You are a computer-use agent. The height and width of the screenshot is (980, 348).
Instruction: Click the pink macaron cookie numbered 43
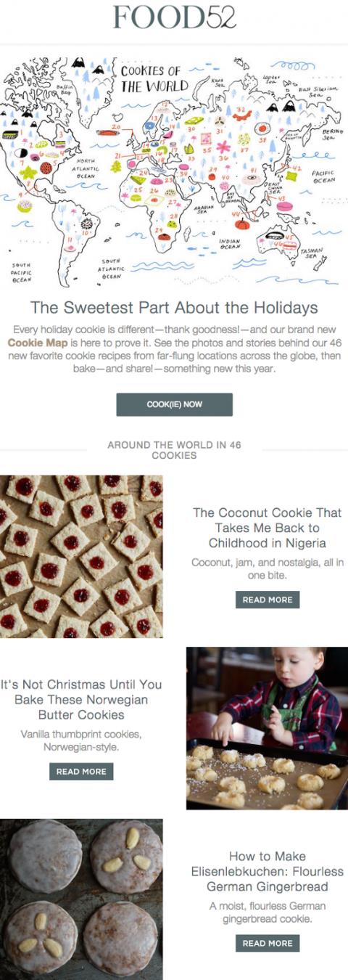(283, 206)
